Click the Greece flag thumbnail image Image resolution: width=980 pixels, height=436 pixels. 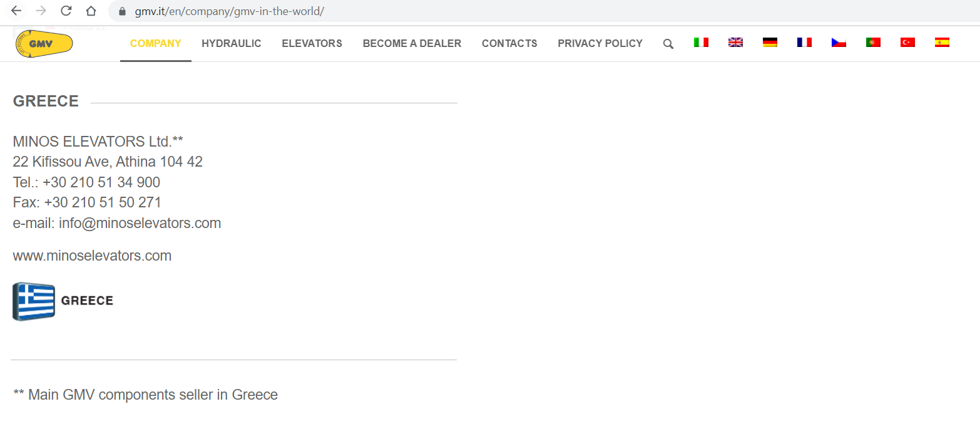[34, 301]
